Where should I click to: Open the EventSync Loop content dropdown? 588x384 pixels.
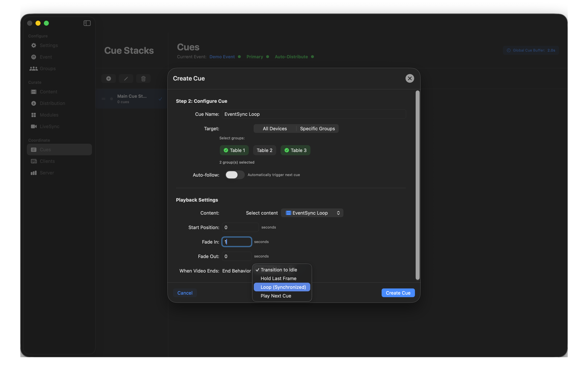tap(312, 213)
